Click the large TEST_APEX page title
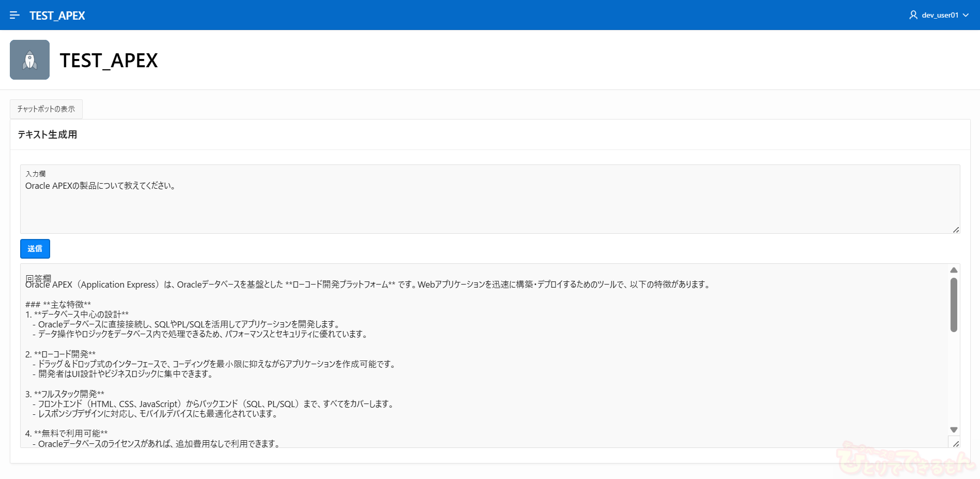 click(x=109, y=61)
